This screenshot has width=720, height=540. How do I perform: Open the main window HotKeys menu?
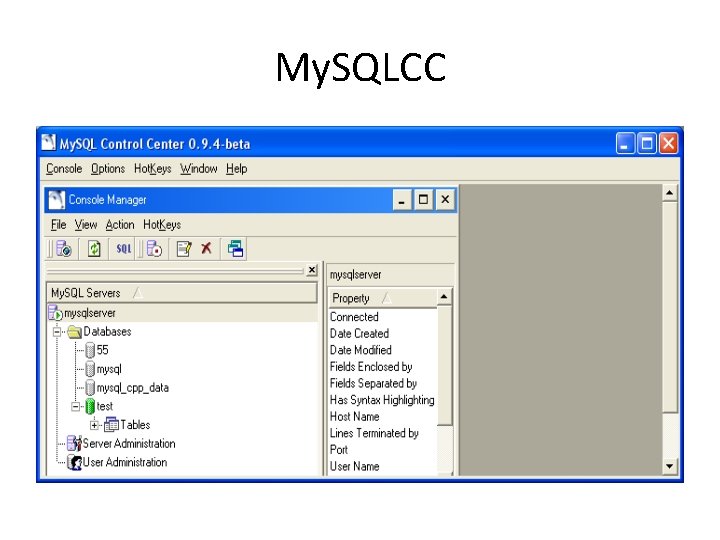point(152,169)
